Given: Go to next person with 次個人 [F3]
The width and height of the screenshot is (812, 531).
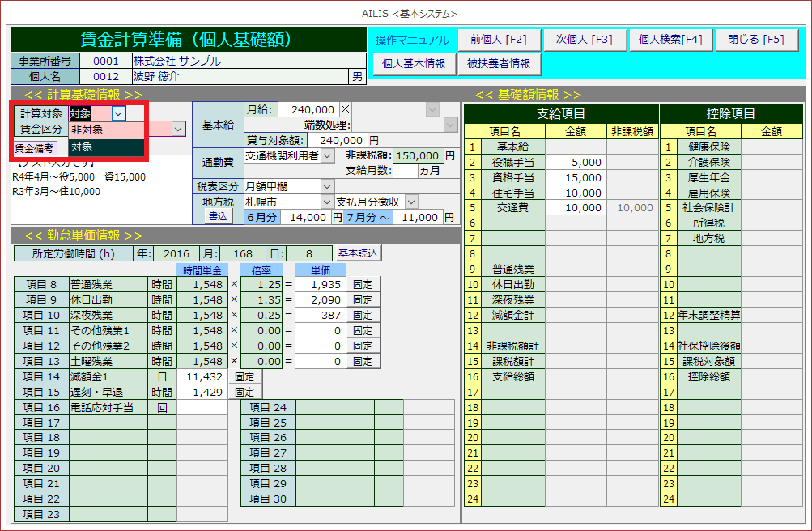Looking at the screenshot, I should (584, 40).
